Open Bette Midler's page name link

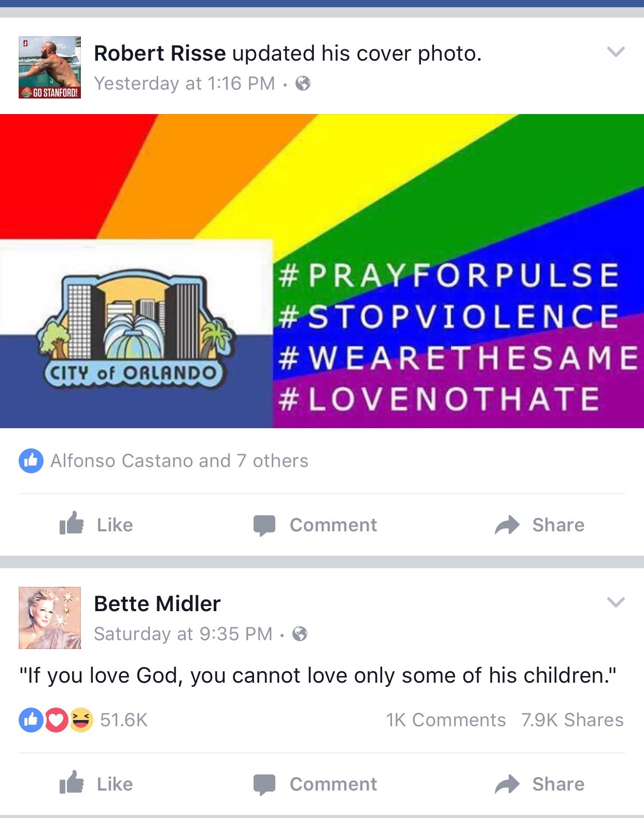(157, 603)
